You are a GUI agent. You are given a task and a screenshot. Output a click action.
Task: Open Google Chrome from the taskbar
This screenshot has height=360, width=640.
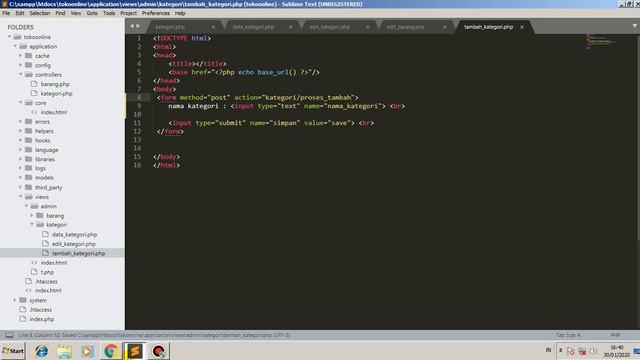point(111,351)
